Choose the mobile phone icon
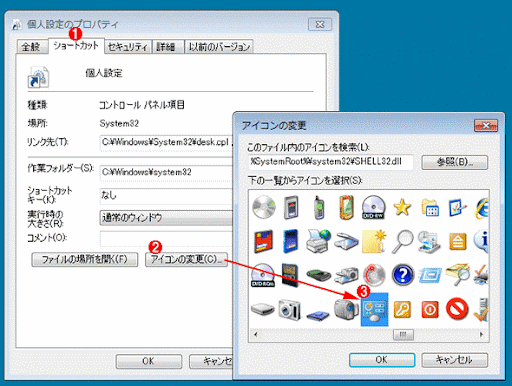Viewport: 512px width, 386px height. (319, 207)
